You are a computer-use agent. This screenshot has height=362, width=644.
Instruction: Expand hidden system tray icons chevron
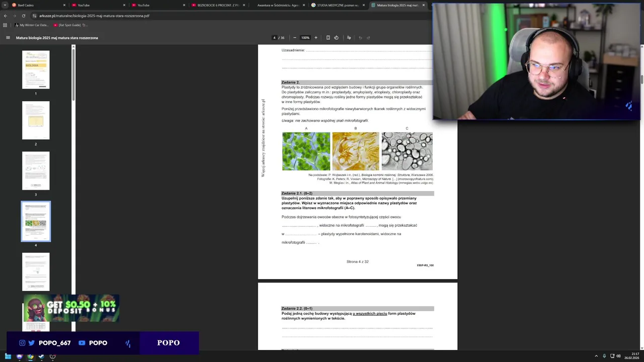click(597, 356)
